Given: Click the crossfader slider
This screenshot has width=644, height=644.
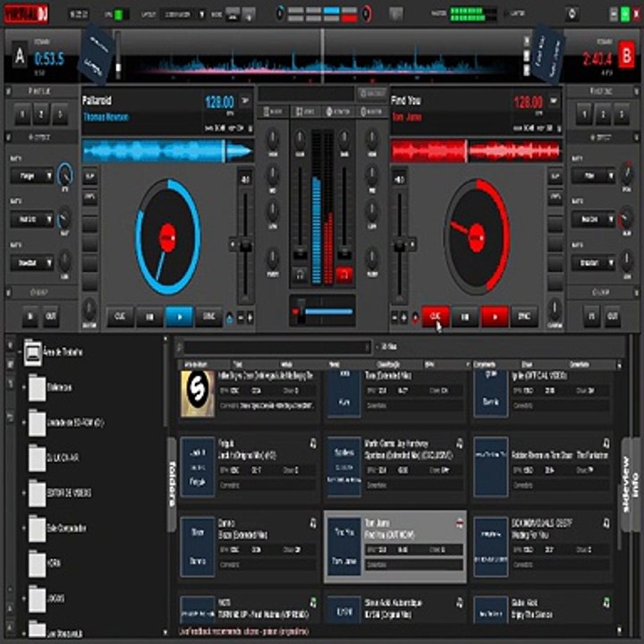Looking at the screenshot, I should click(x=322, y=312).
